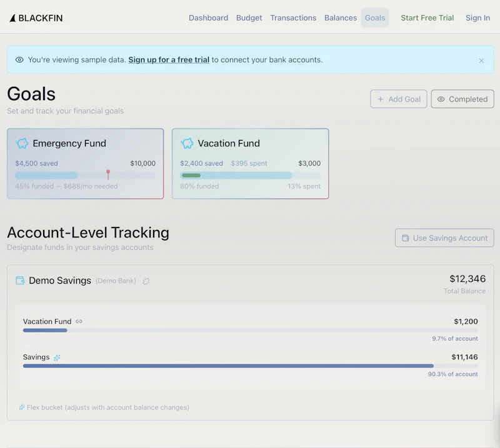Click the Blackfin fin logo icon
The image size is (500, 448).
click(12, 18)
